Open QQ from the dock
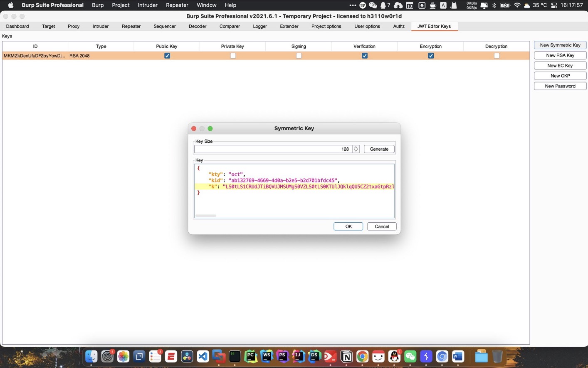 (394, 356)
